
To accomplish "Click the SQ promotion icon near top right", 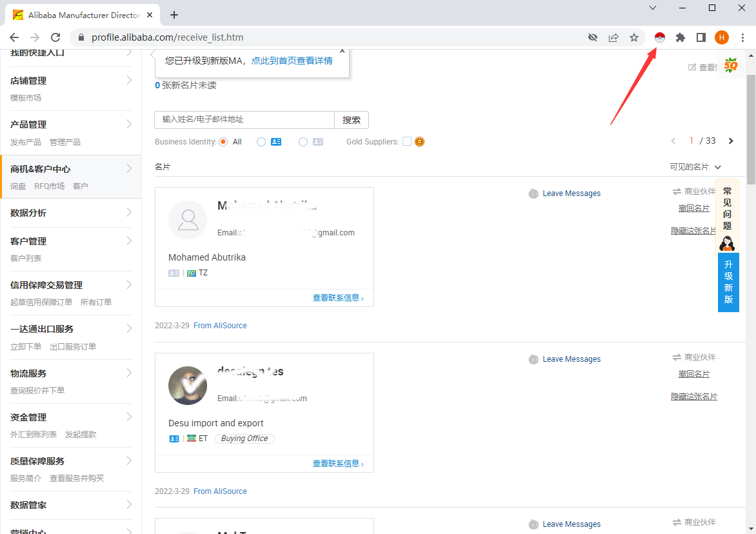I will point(732,65).
